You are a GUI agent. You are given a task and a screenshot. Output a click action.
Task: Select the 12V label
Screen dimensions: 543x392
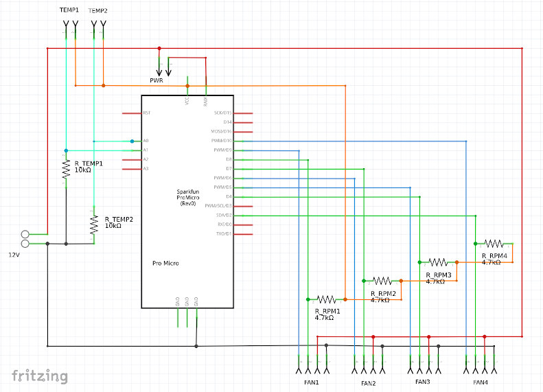[14, 255]
